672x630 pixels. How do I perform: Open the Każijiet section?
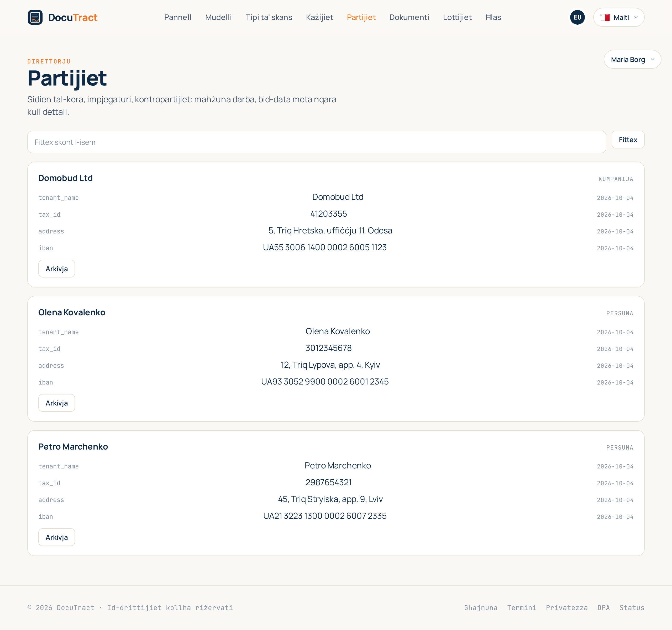coord(319,17)
